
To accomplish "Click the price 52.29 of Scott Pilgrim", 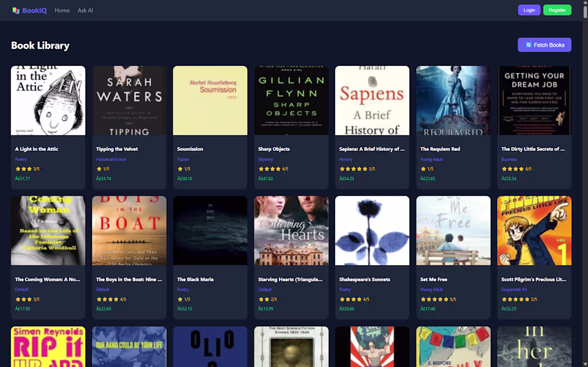I will [509, 309].
